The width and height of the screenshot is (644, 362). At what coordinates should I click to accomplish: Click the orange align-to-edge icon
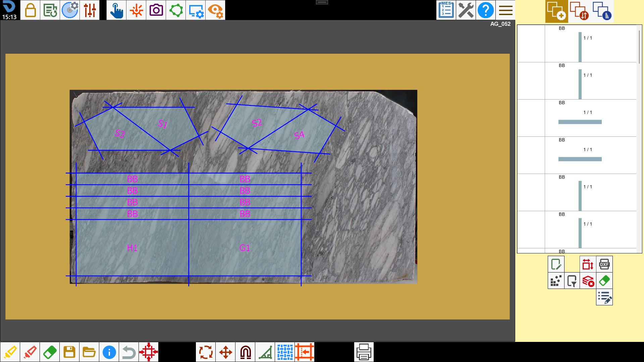point(305,352)
